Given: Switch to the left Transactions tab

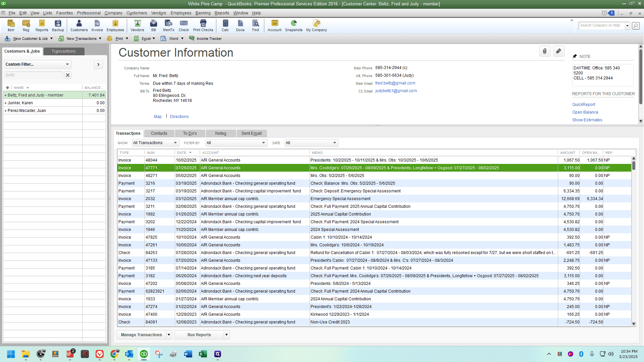Looking at the screenshot, I should tap(64, 51).
